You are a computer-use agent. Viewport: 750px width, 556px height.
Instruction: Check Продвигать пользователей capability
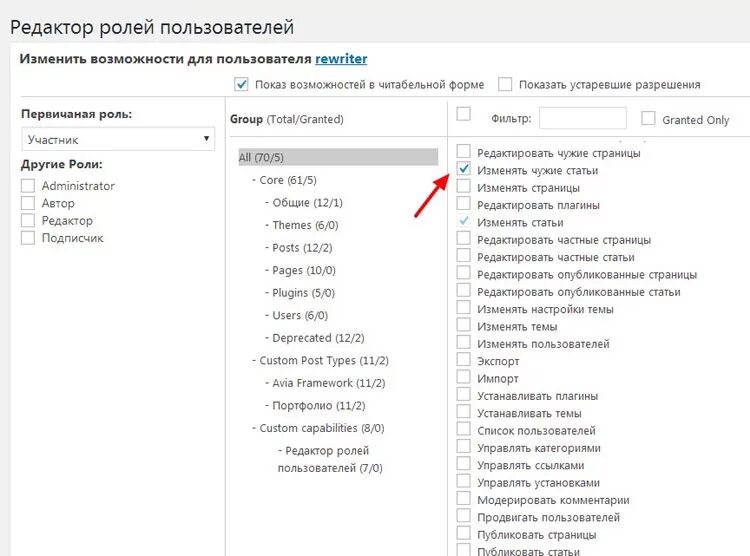463,515
